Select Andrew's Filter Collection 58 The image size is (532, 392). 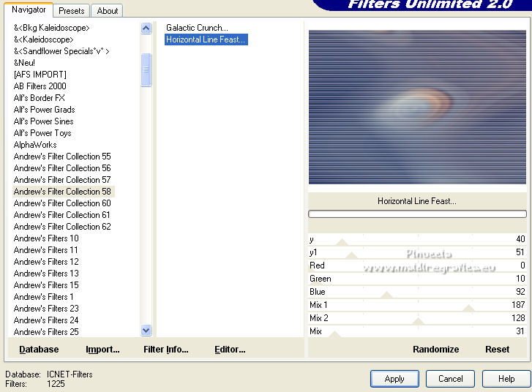63,192
